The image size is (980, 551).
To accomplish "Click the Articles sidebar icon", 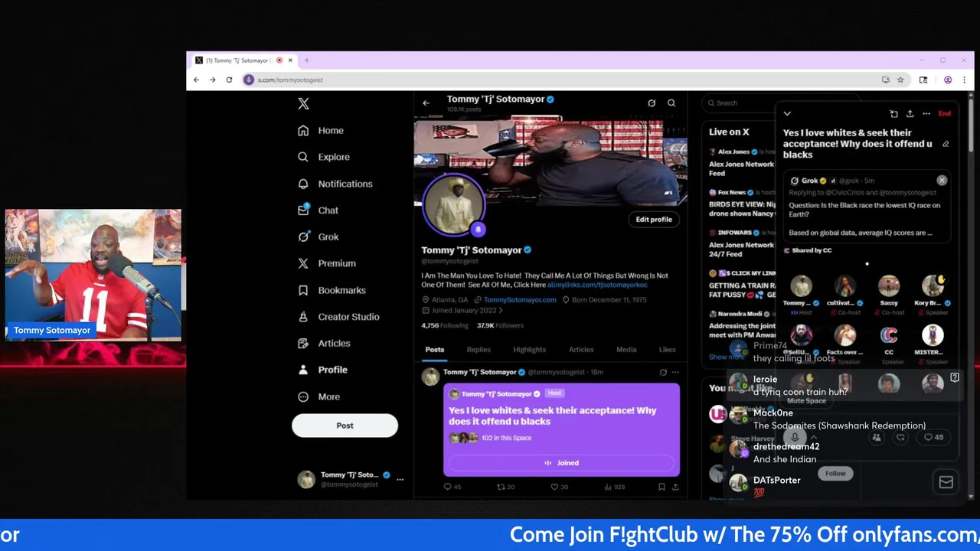I will tap(303, 344).
